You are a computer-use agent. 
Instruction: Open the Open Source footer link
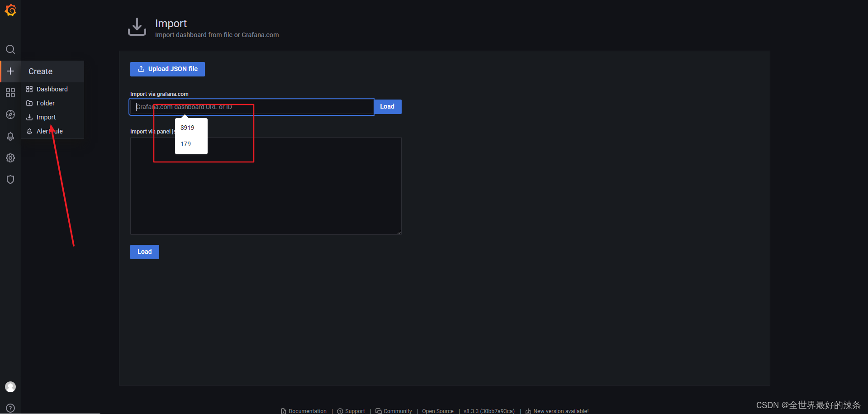(x=438, y=411)
